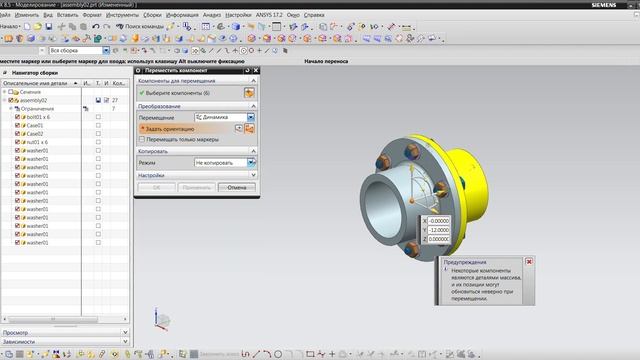Open the Вставить menu
This screenshot has width=640, height=360.
tap(67, 15)
